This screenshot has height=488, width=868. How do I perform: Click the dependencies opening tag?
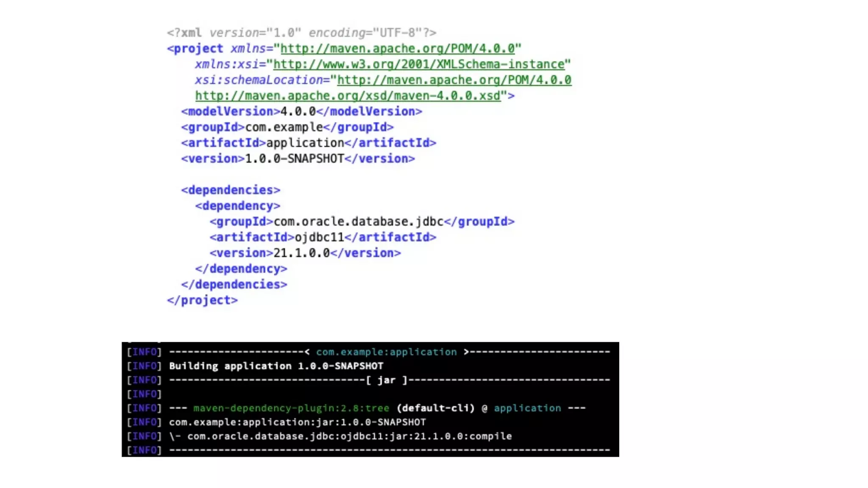click(x=231, y=190)
